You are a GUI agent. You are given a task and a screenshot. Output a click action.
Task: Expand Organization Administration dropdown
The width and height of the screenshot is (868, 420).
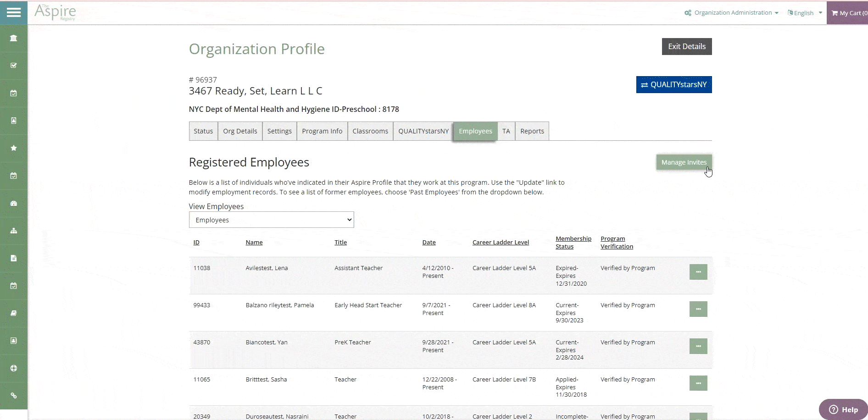(732, 13)
